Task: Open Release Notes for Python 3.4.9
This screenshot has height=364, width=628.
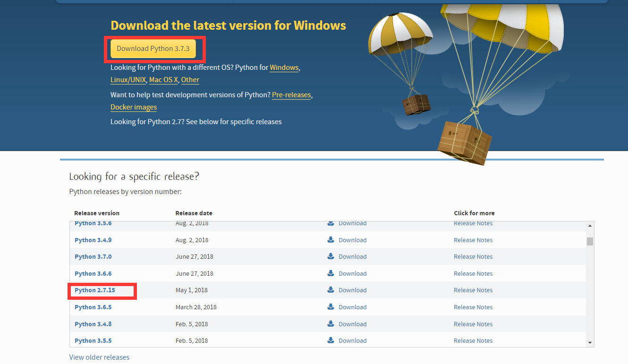Action: pyautogui.click(x=473, y=240)
